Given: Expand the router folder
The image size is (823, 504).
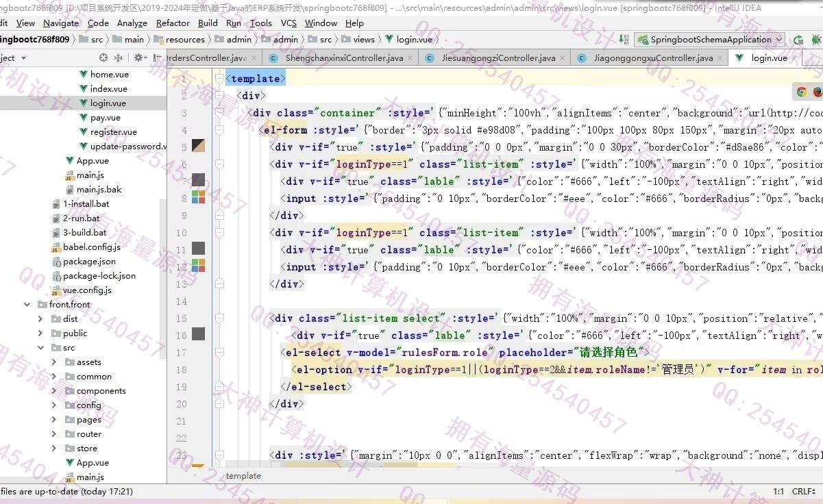Looking at the screenshot, I should (x=54, y=434).
